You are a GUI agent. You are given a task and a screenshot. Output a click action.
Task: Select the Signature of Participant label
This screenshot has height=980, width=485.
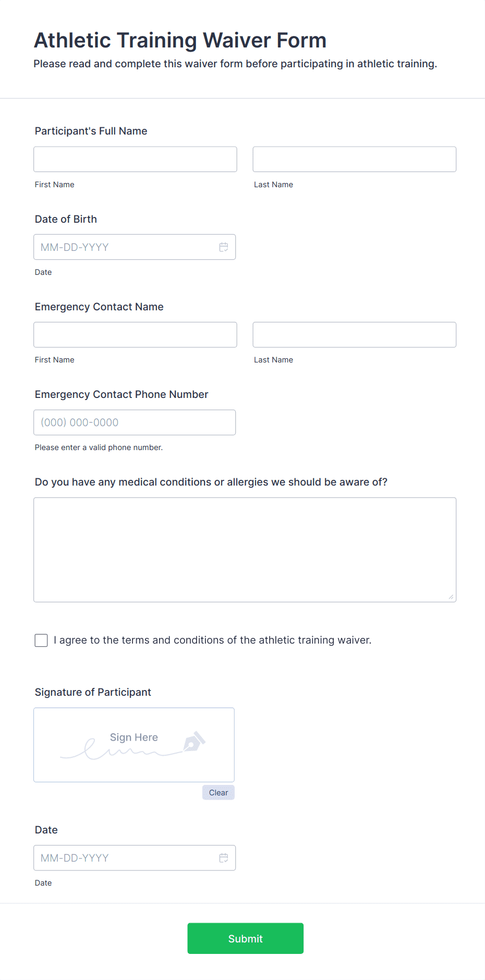coord(93,692)
